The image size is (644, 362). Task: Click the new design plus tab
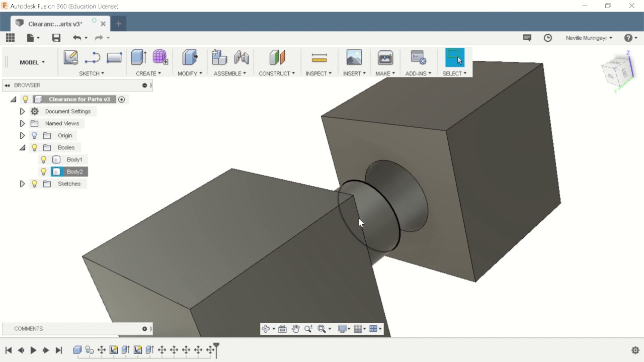119,24
